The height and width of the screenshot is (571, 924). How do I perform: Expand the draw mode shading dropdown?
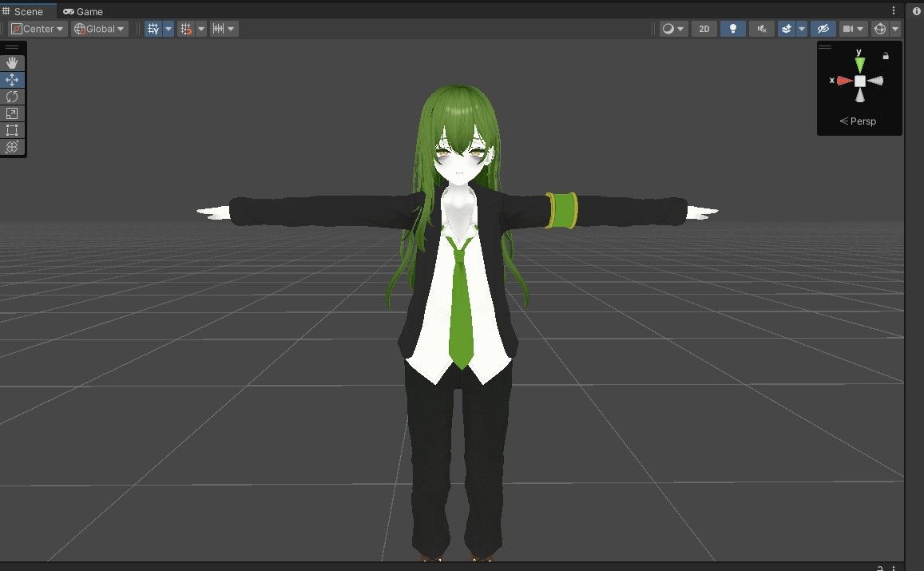click(673, 29)
